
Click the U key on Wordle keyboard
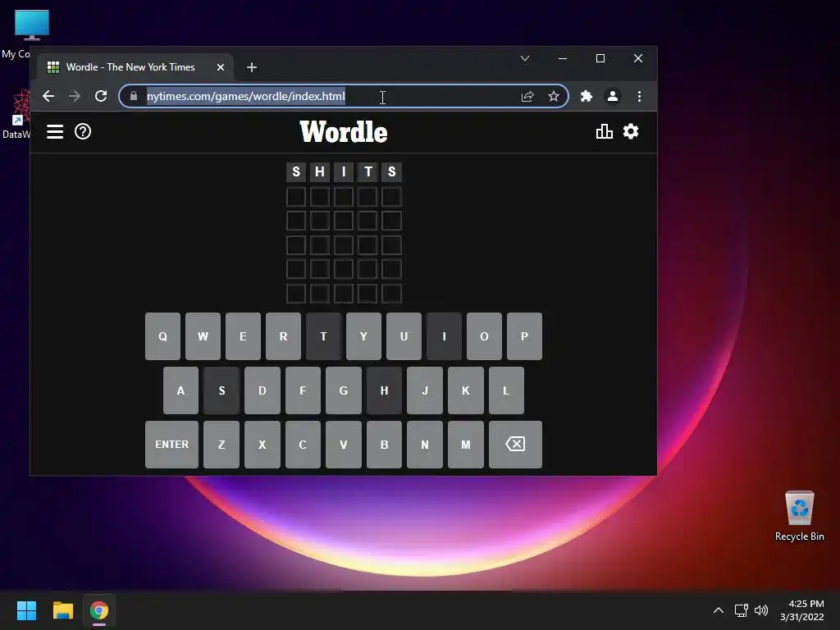pos(404,336)
